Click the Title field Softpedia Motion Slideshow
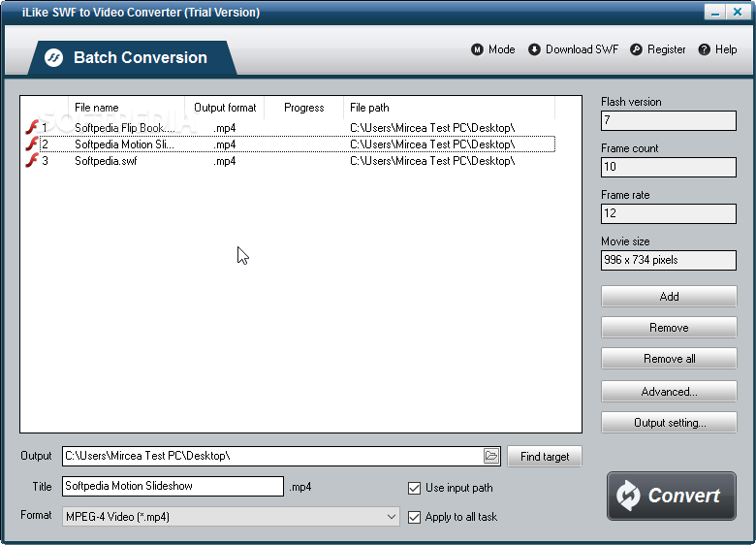The height and width of the screenshot is (545, 756). (173, 486)
